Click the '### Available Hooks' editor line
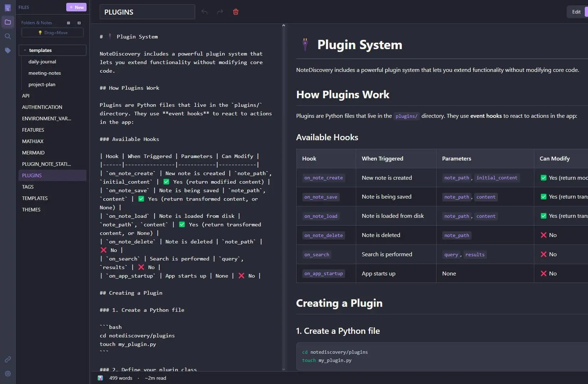Viewport: 588px width, 384px height. (x=129, y=139)
